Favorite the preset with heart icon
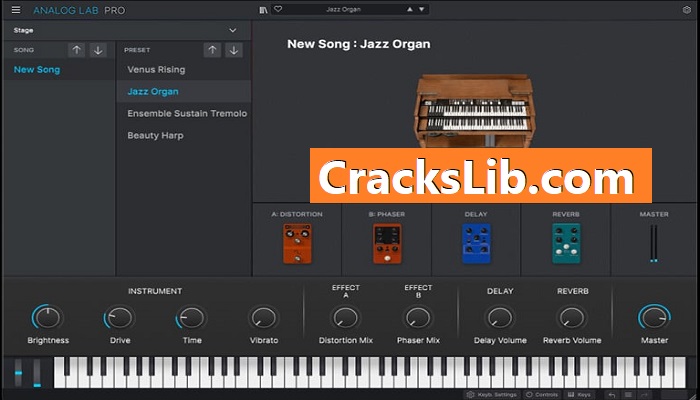This screenshot has width=700, height=400. [278, 9]
